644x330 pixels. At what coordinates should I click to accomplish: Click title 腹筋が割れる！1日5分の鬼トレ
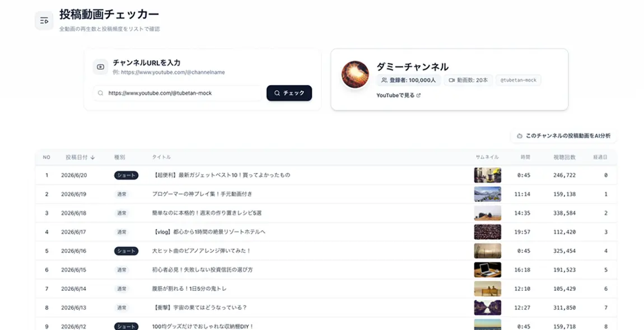[189, 289]
